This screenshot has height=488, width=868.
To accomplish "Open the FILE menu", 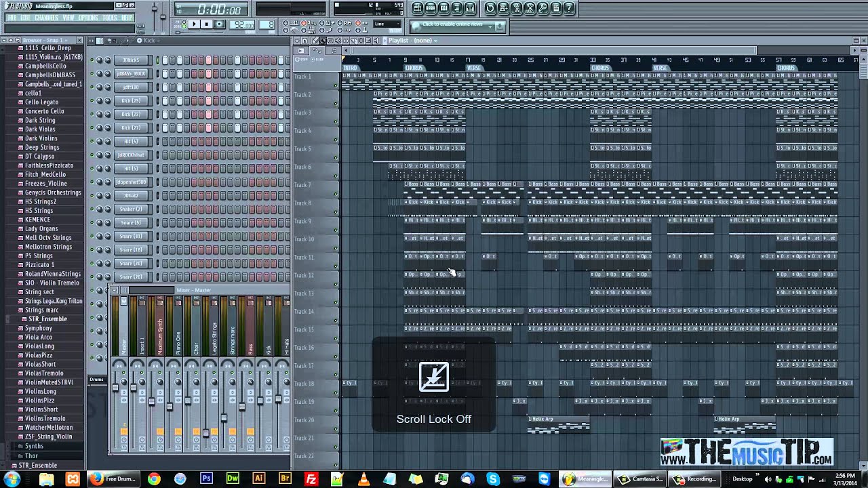I will (12, 18).
